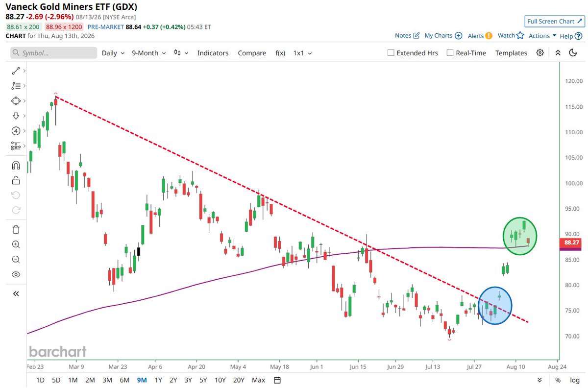Open the Daily frequency dropdown
This screenshot has height=388, width=588.
(113, 53)
